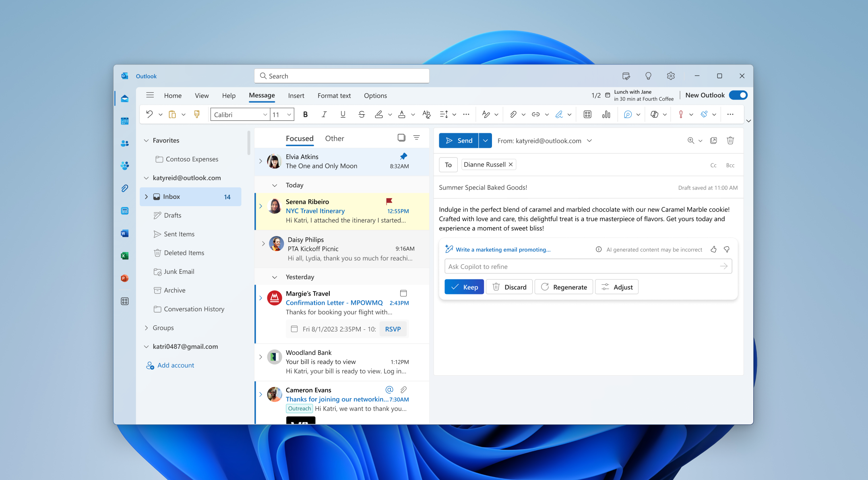Collapse the katyreid@outlook.com account

point(146,178)
